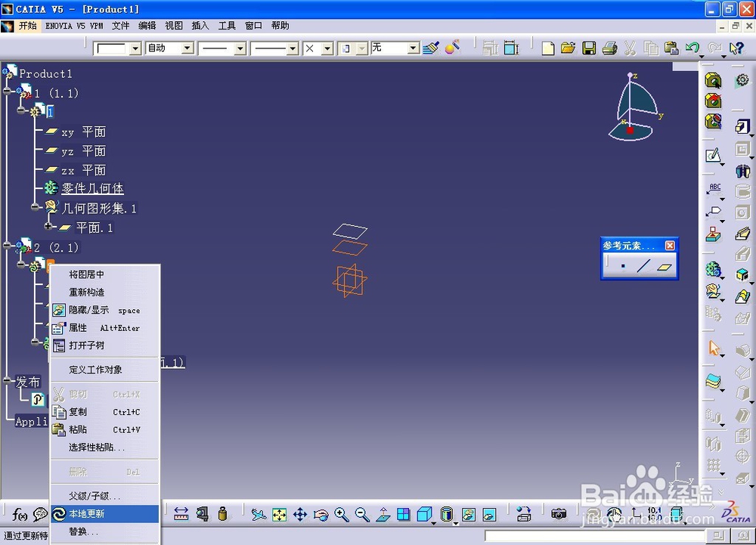The image size is (756, 545).
Task: Click the Select arrow cursor tool
Action: pyautogui.click(x=714, y=348)
